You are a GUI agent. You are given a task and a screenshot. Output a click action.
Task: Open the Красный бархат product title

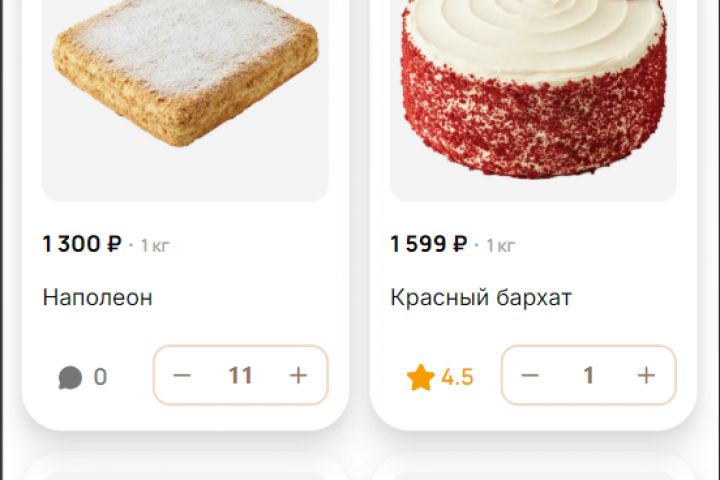(x=481, y=297)
